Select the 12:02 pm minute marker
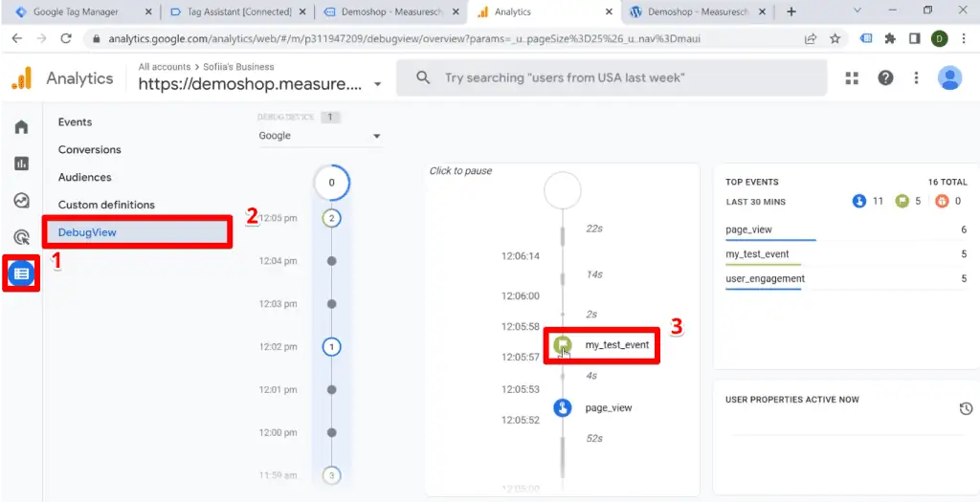980x502 pixels. coord(332,346)
